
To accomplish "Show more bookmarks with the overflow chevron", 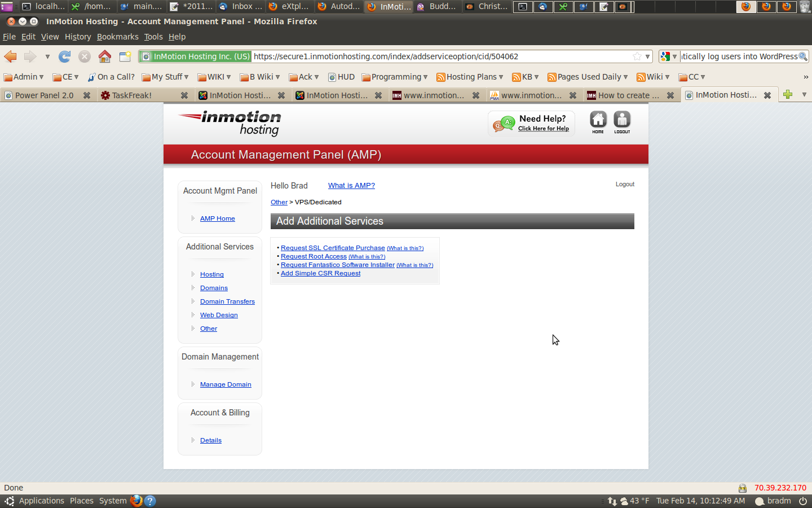I will [806, 77].
